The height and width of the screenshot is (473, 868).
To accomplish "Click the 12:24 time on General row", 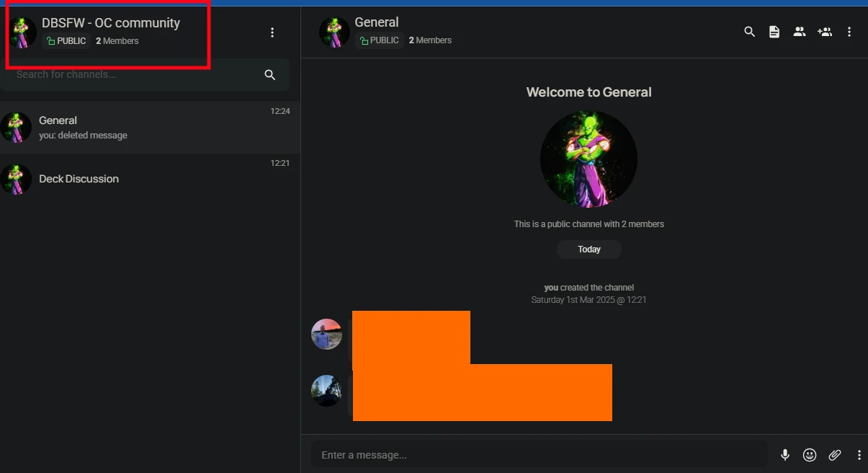I will coord(280,112).
